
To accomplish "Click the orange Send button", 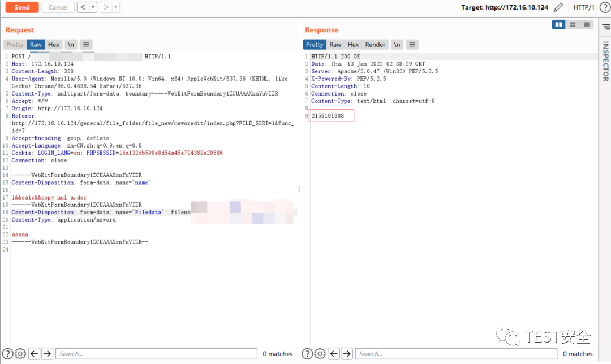I will coord(22,7).
